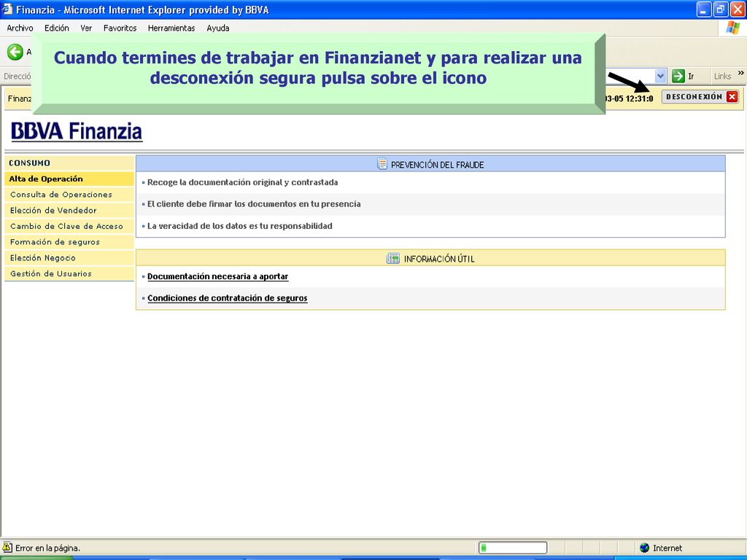Open Consulta de Operaciones
747x560 pixels.
click(x=69, y=195)
